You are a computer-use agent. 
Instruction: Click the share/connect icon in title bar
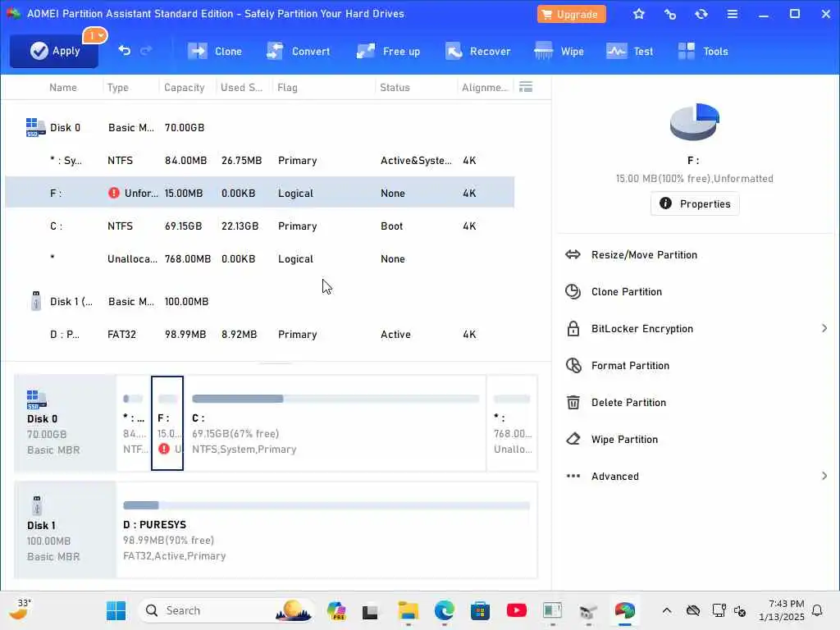pyautogui.click(x=669, y=14)
